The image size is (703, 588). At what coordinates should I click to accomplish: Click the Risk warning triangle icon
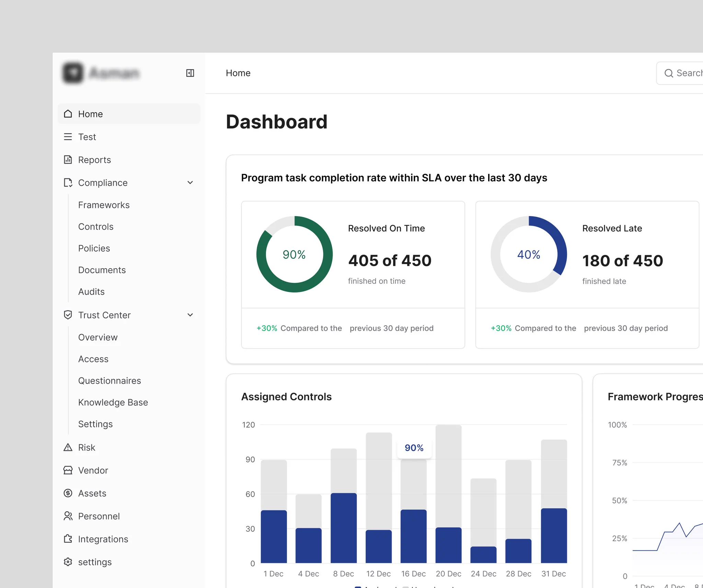(x=68, y=447)
